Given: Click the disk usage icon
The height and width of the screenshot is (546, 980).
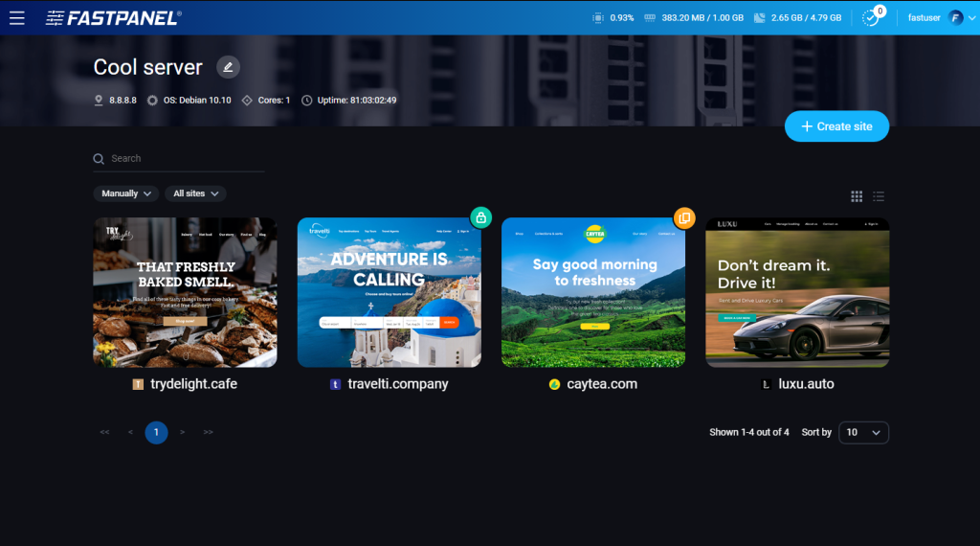Looking at the screenshot, I should point(759,18).
